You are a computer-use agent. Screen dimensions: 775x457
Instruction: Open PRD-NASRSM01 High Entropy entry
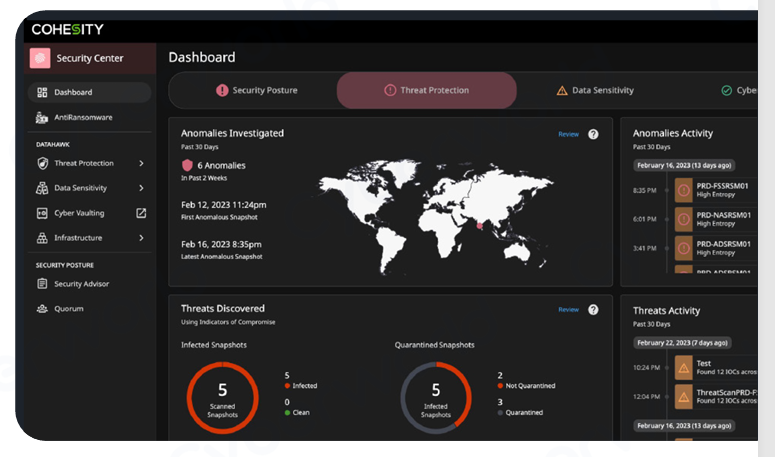tap(716, 219)
